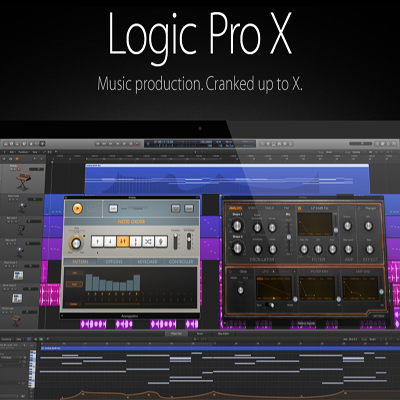Switch to the Score editor tab
The image size is (400, 400).
point(200,333)
